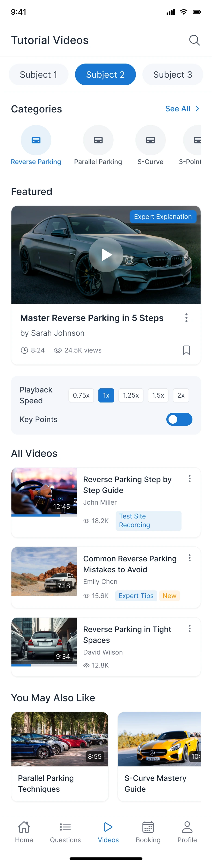Screen dimensions: 212x868
Task: Play the featured BMW video
Action: [106, 255]
